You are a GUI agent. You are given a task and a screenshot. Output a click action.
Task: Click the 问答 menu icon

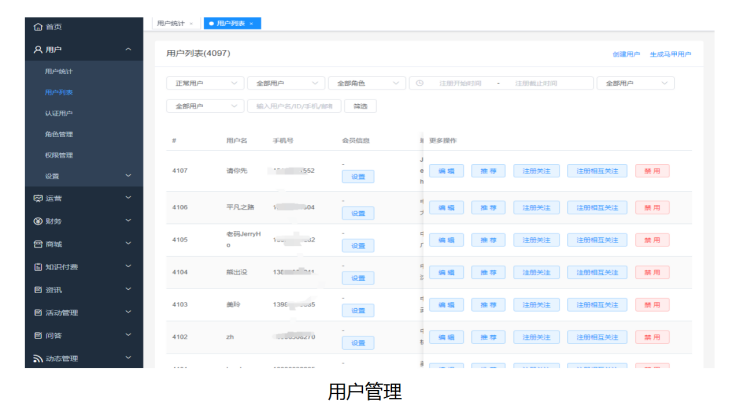38,336
